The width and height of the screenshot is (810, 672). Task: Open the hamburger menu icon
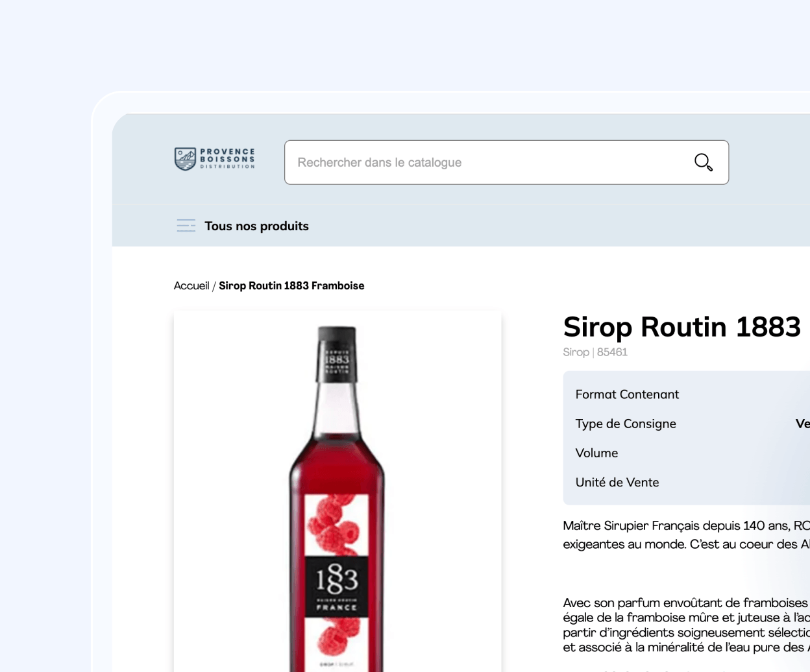[x=186, y=226]
